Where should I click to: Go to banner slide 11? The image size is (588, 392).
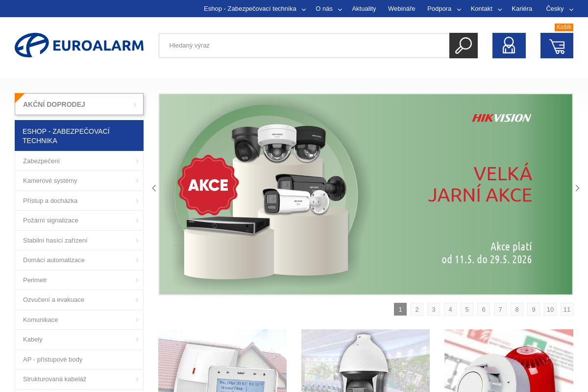pyautogui.click(x=567, y=309)
